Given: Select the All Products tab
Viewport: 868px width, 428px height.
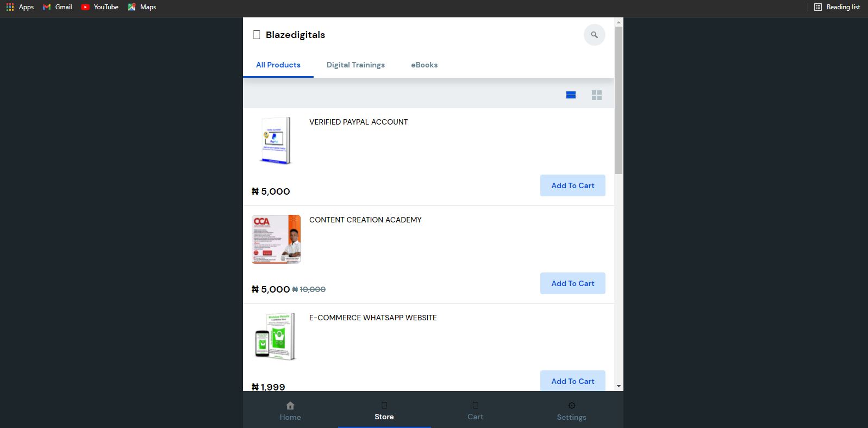Looking at the screenshot, I should point(278,65).
